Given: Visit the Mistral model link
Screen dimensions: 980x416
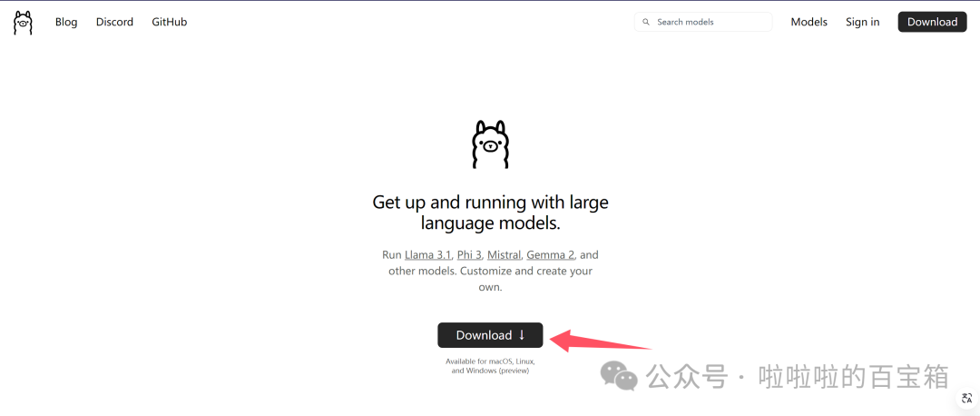Looking at the screenshot, I should (x=504, y=255).
